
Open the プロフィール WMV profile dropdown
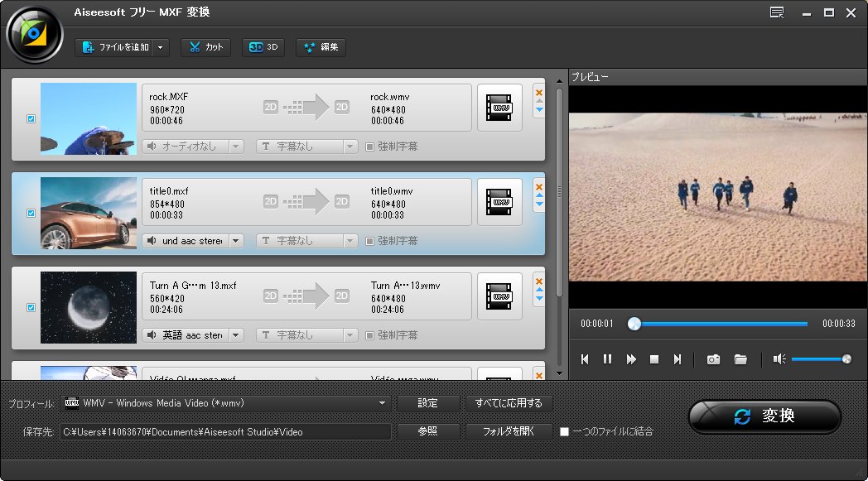226,403
